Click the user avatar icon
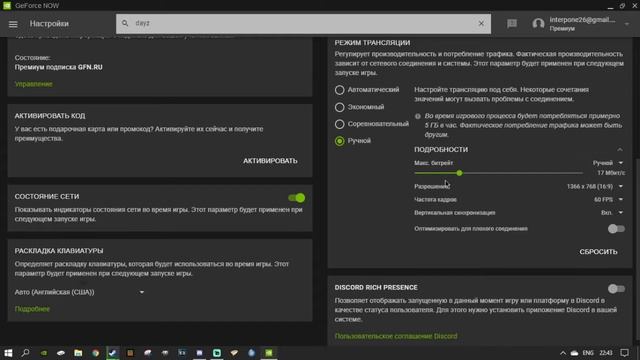This screenshot has width=640, height=360. click(x=538, y=24)
